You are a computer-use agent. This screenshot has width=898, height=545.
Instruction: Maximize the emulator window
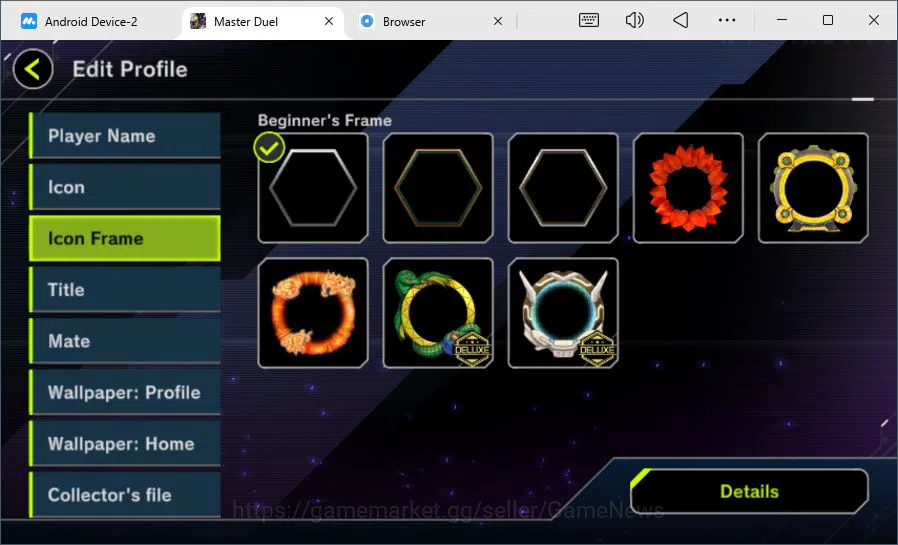[x=828, y=20]
